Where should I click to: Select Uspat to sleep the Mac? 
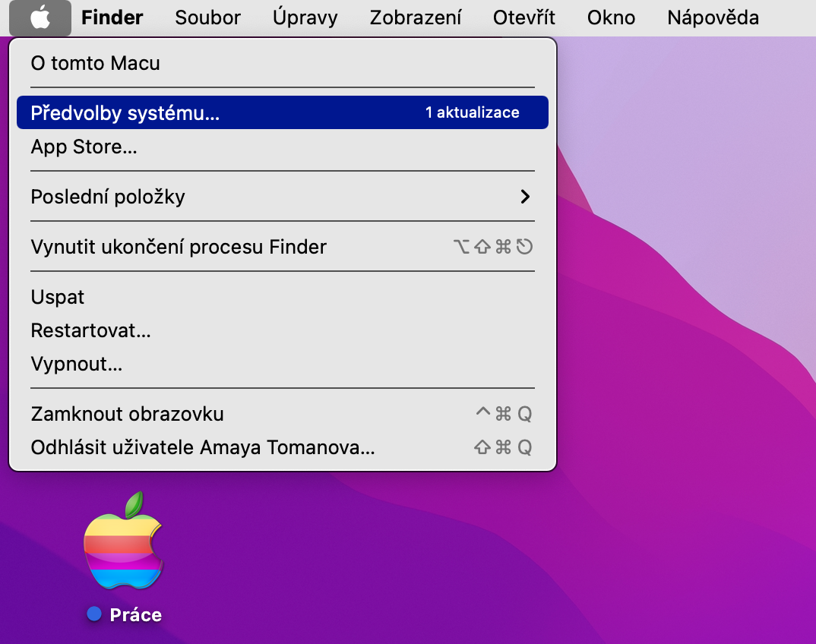(283, 296)
